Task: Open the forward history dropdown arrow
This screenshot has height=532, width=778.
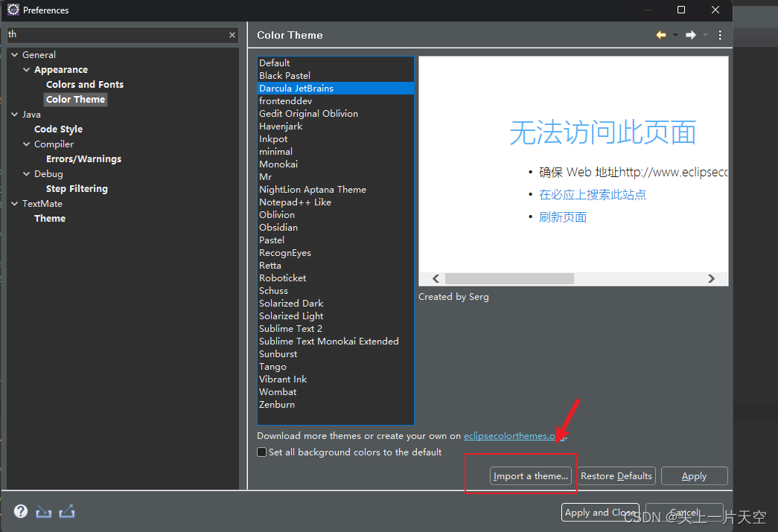Action: coord(705,35)
